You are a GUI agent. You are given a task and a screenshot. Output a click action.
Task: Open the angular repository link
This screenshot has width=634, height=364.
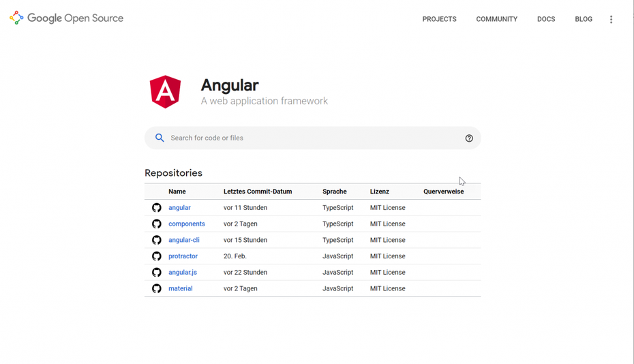pyautogui.click(x=179, y=207)
